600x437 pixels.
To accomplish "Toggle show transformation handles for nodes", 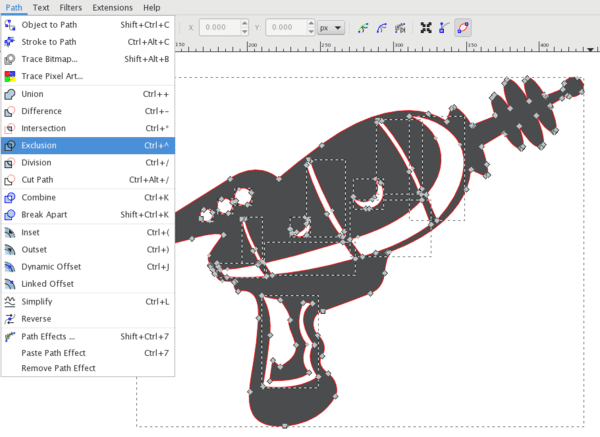I will (427, 28).
